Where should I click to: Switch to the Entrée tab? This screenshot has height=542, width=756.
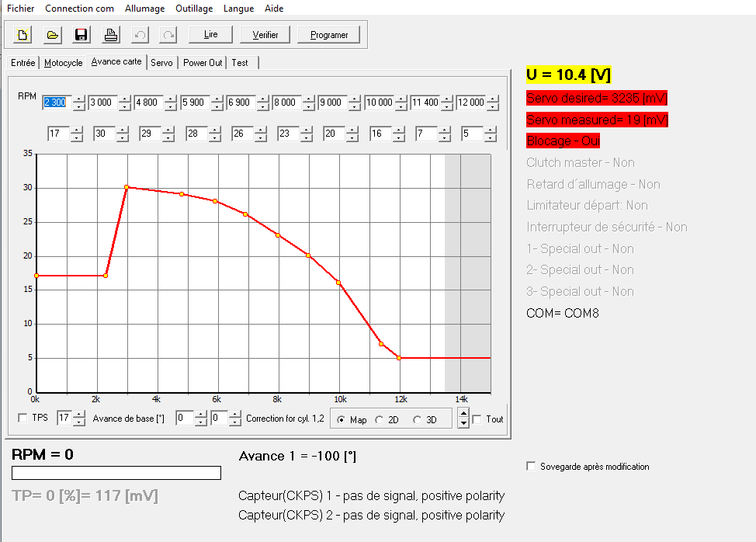click(x=23, y=63)
